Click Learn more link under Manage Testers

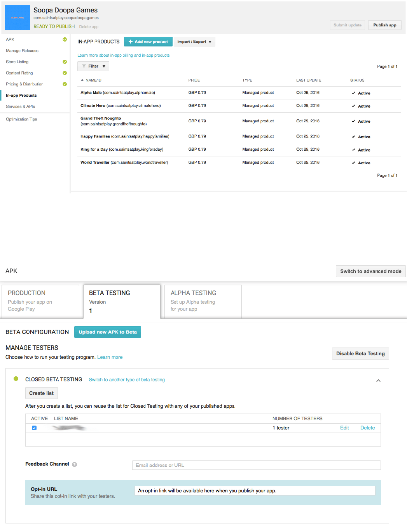click(110, 357)
